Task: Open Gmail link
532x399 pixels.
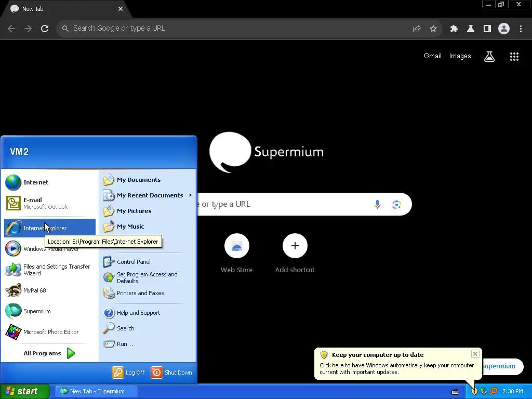Action: tap(433, 56)
